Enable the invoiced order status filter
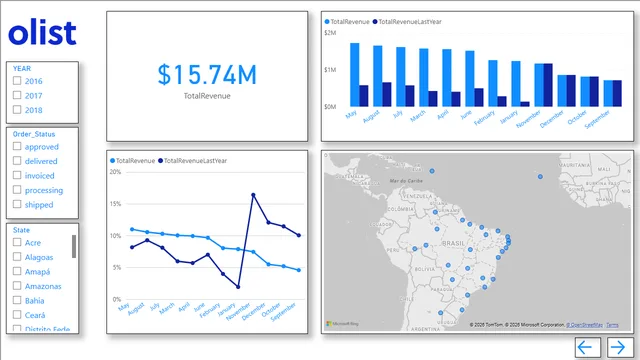 [x=17, y=175]
